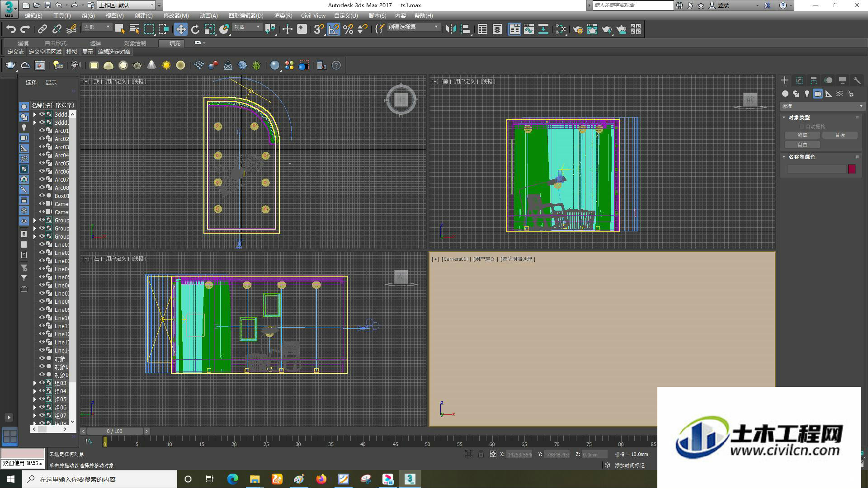Open the Utilities wrench panel tab
The height and width of the screenshot is (489, 868).
click(x=857, y=80)
